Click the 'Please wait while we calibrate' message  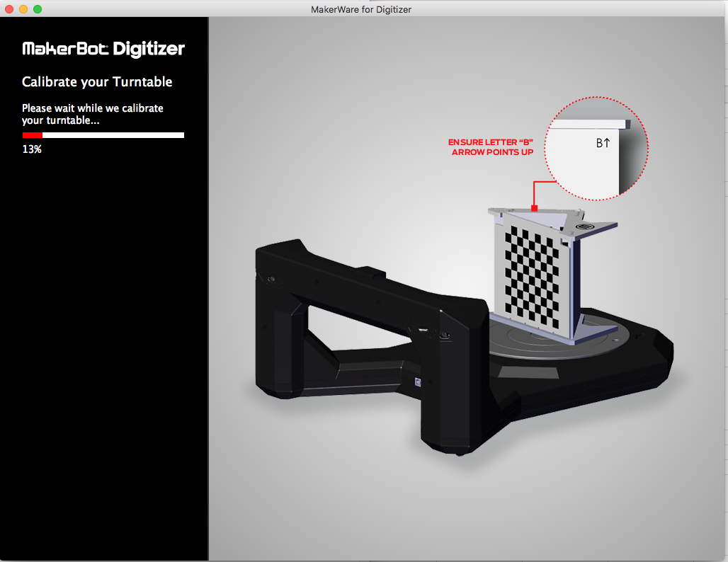pos(92,114)
